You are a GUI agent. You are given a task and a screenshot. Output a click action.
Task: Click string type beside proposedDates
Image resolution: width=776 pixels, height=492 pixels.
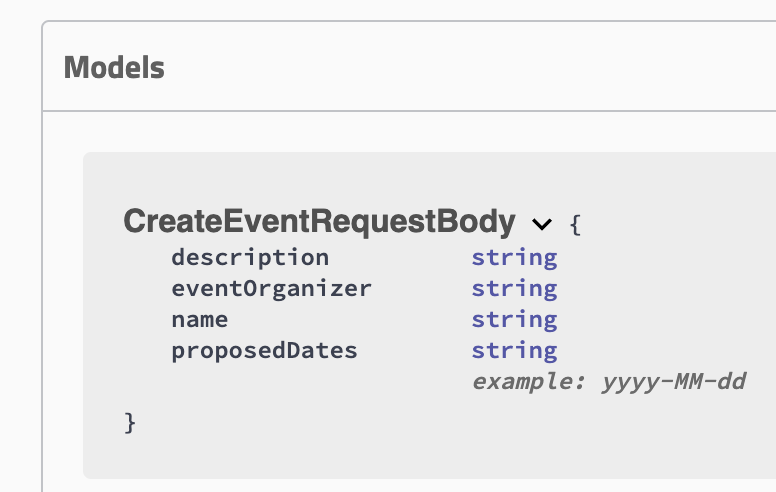[514, 350]
